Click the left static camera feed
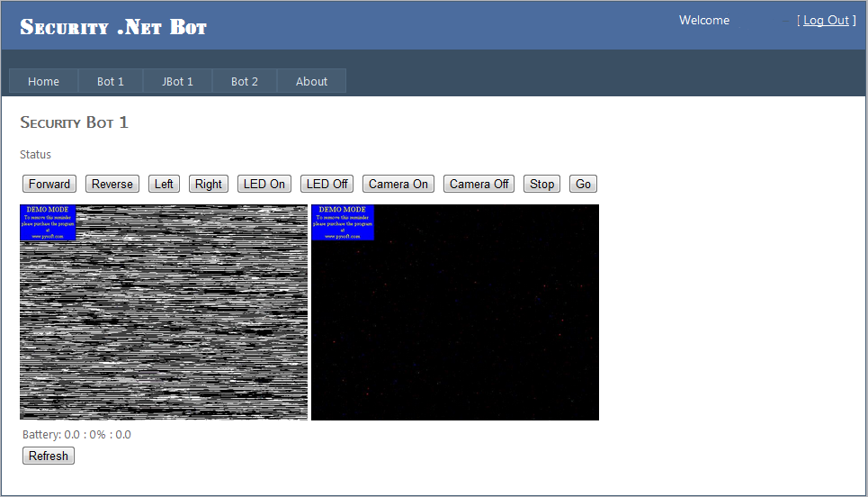Screen dimensions: 868x497 (x=164, y=312)
